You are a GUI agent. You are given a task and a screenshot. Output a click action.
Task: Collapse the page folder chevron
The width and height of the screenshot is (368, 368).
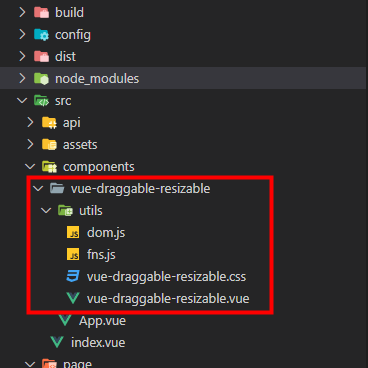pos(30,364)
